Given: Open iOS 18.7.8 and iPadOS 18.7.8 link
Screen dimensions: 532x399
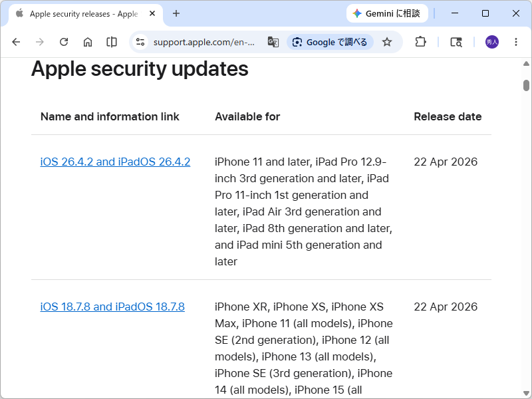Looking at the screenshot, I should click(x=112, y=307).
